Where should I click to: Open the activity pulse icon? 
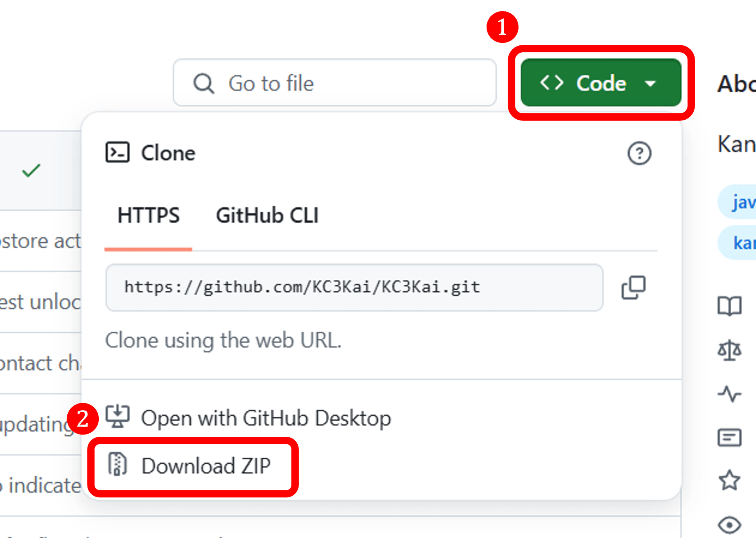coord(729,394)
